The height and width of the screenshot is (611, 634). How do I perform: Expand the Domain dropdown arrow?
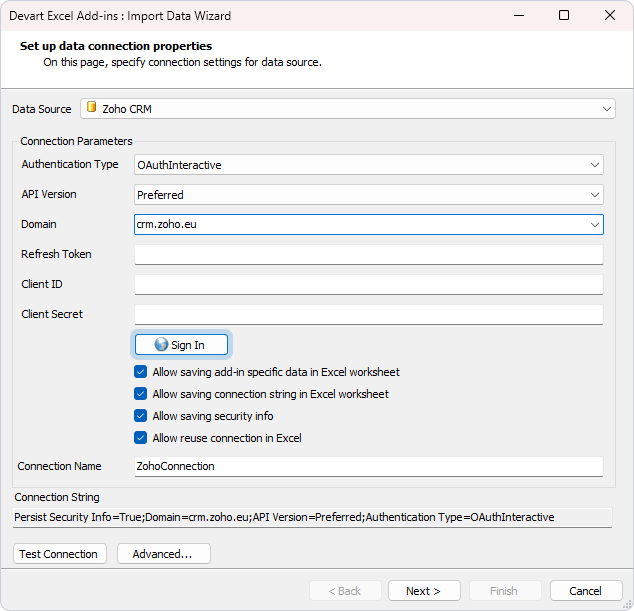(594, 224)
